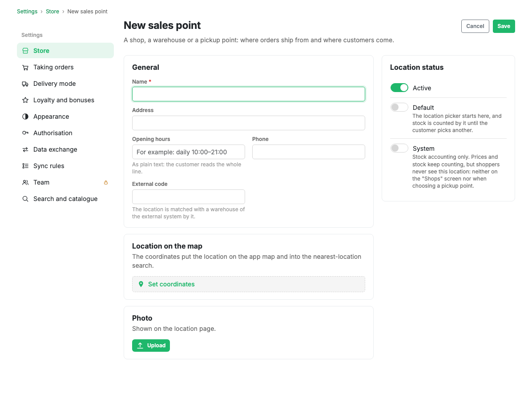Click the Sync rules list icon

25,166
